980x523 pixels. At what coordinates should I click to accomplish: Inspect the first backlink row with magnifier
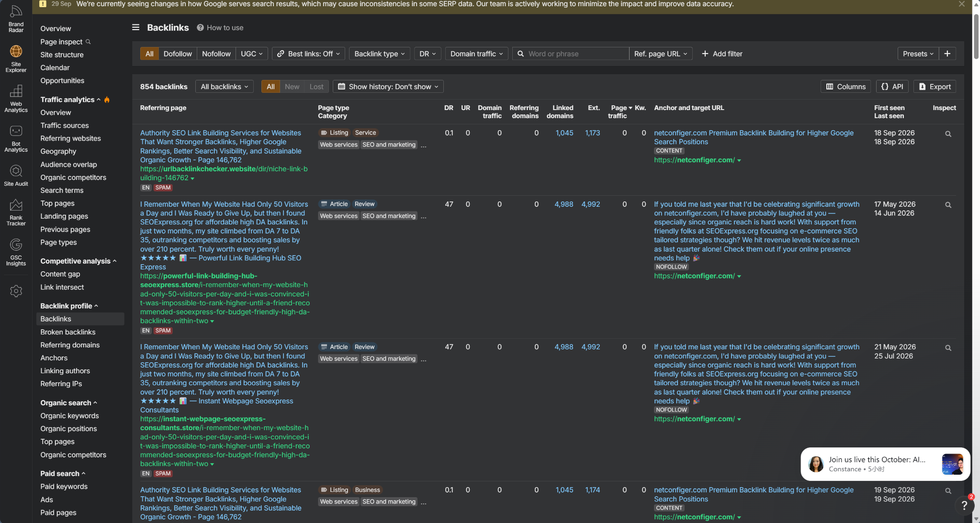click(x=948, y=134)
